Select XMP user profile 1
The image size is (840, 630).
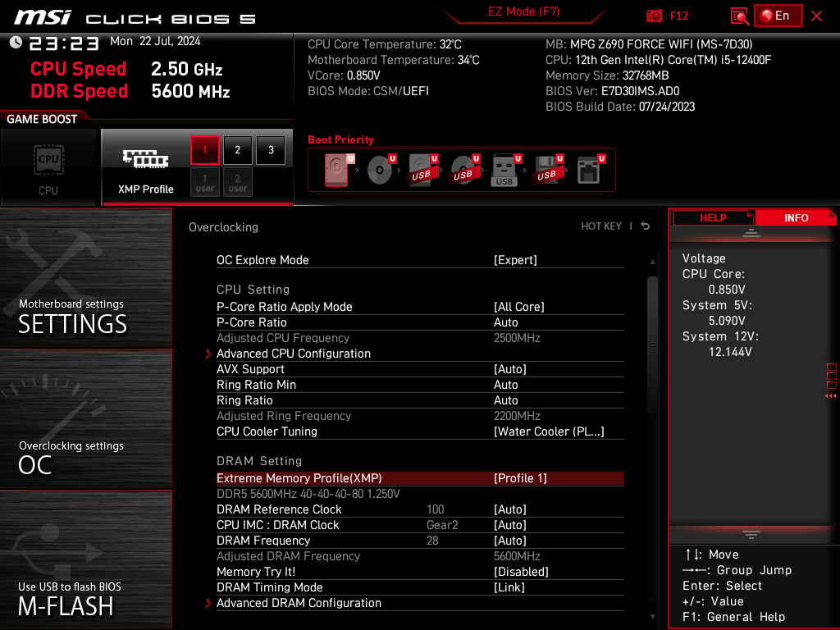point(204,182)
